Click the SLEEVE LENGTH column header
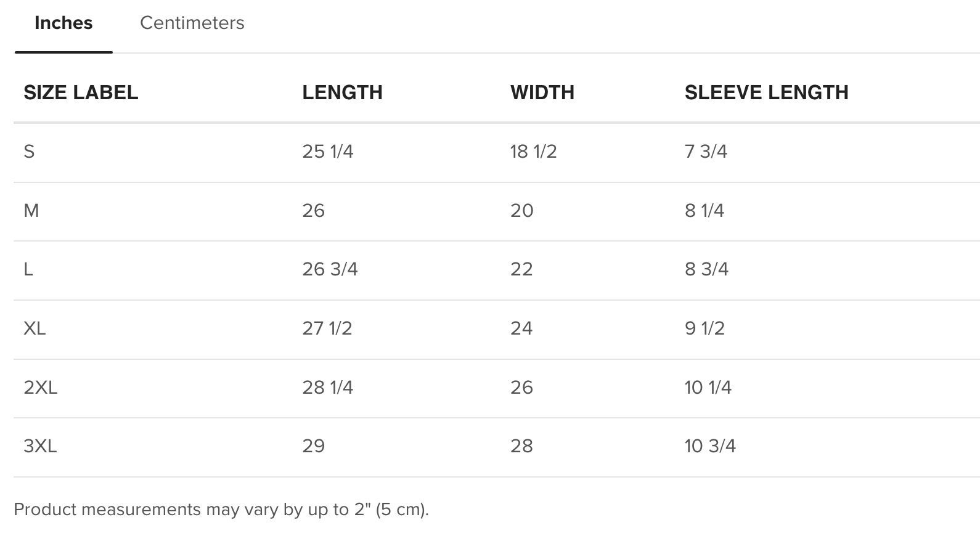 point(766,92)
